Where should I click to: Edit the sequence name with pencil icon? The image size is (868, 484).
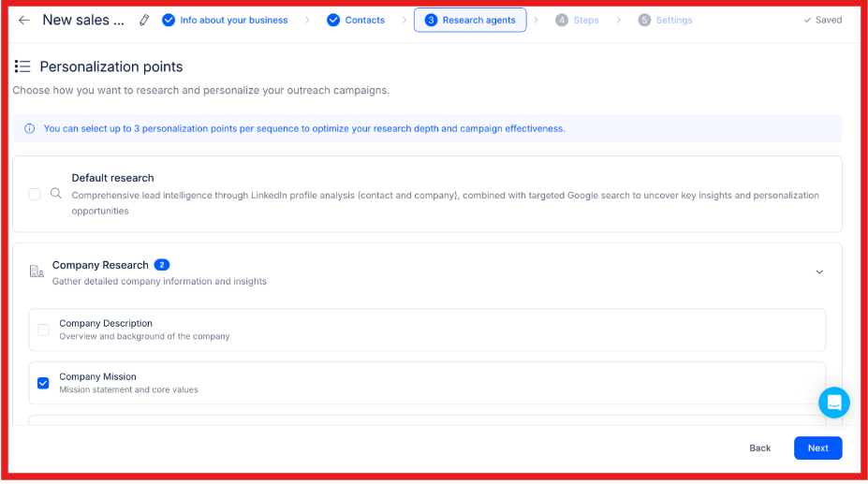coord(144,21)
